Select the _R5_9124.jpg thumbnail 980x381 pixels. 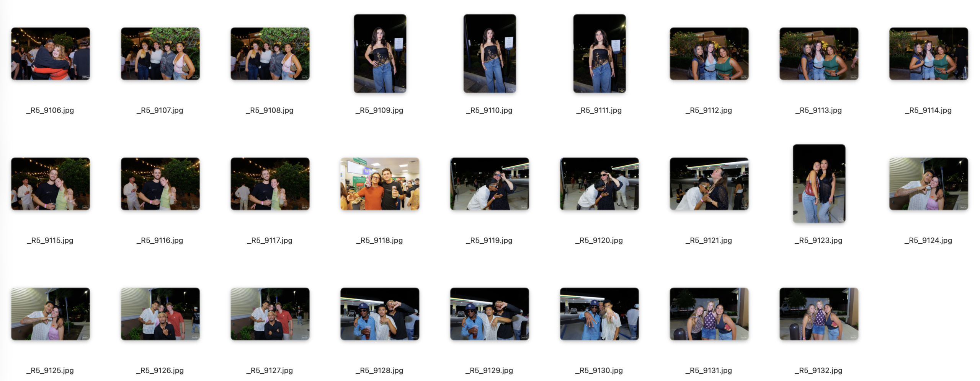(929, 184)
